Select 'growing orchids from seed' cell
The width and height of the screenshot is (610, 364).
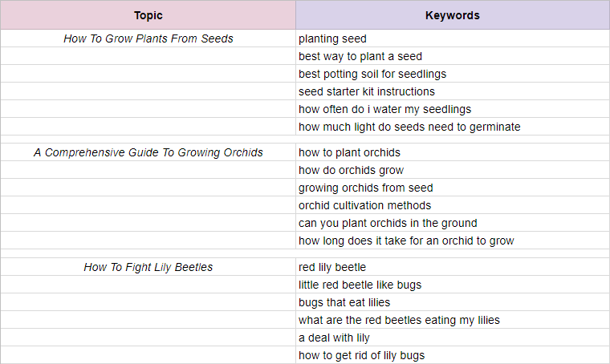point(453,188)
